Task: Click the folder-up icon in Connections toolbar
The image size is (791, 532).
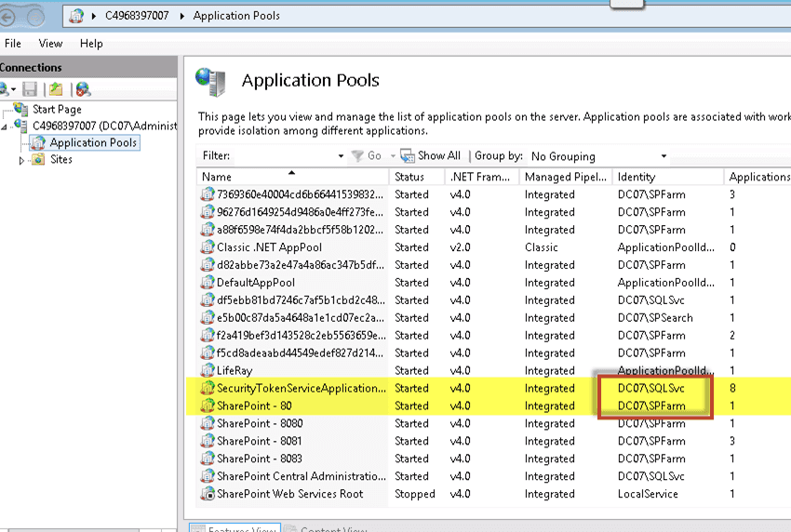Action: coord(56,89)
